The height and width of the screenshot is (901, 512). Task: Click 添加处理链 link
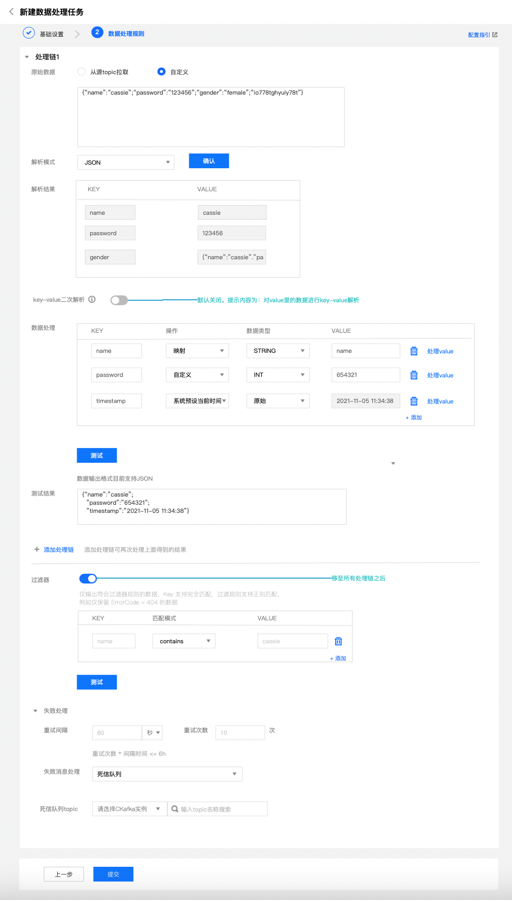coord(59,550)
